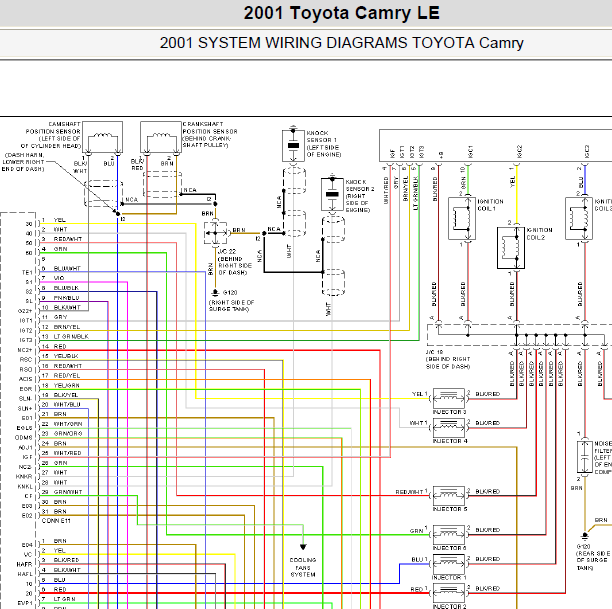This screenshot has height=609, width=612.
Task: Click the 'INJECTOR 3' caption
Action: click(450, 412)
